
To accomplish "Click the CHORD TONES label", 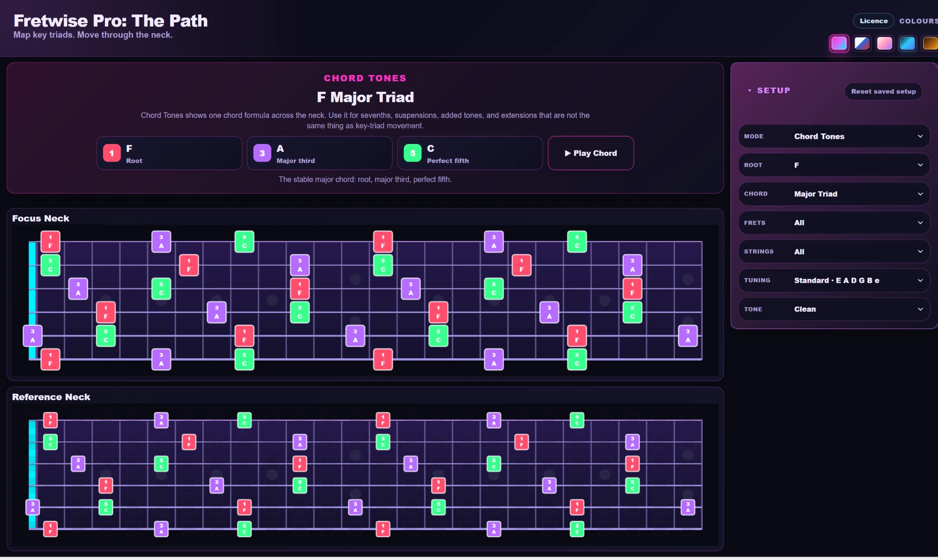I will coord(365,78).
